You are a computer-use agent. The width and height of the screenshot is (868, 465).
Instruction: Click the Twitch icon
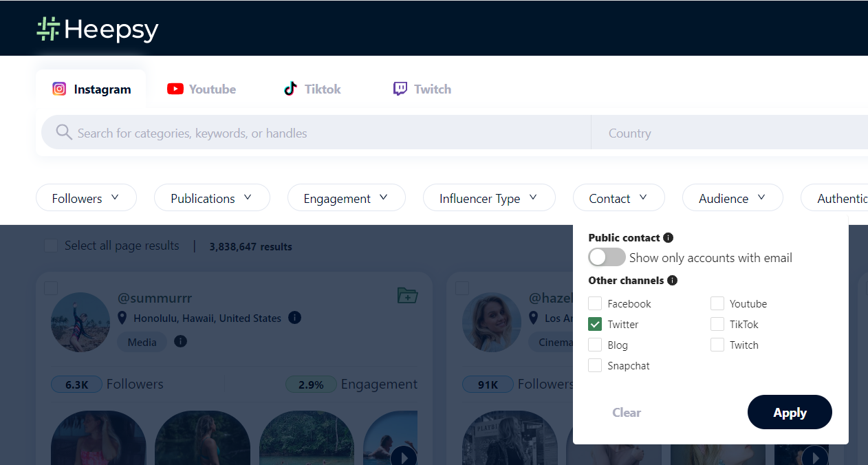[x=400, y=89]
